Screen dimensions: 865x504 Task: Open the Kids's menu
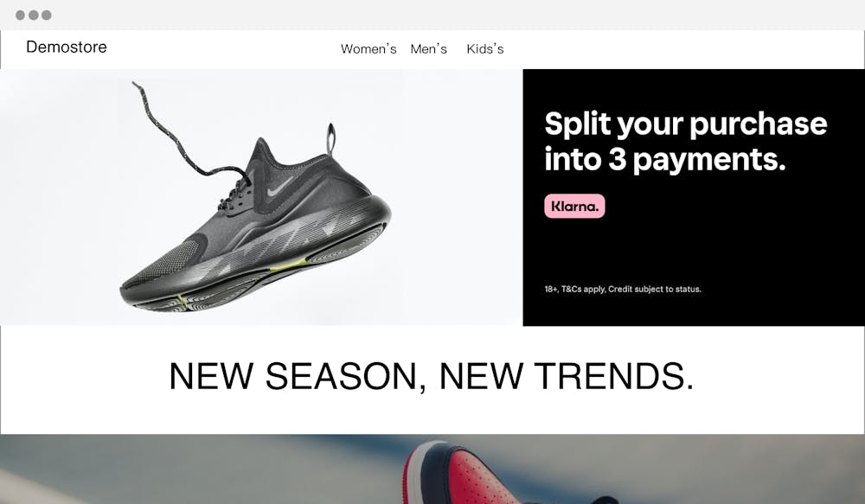point(485,48)
